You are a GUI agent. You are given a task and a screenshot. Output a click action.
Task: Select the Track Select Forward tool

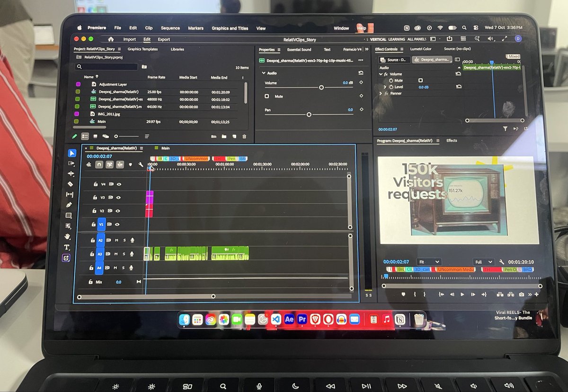[71, 163]
